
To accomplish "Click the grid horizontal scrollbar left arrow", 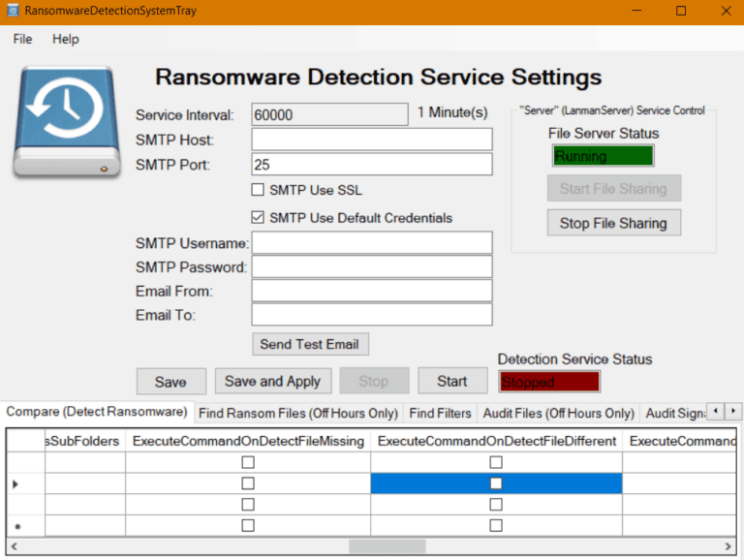I will click(15, 546).
